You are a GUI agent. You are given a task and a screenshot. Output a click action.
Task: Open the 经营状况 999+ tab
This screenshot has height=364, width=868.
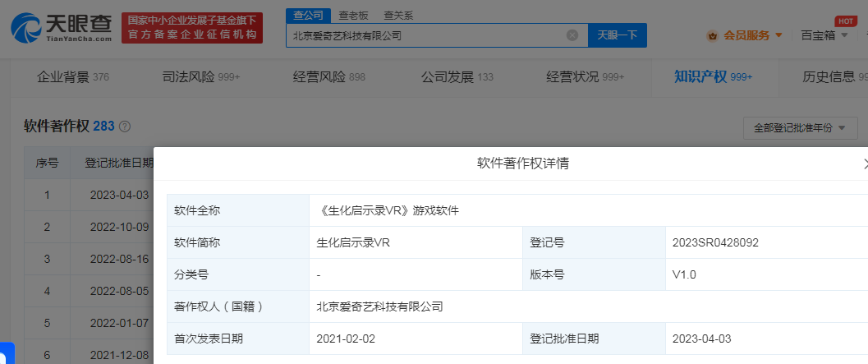tap(586, 77)
